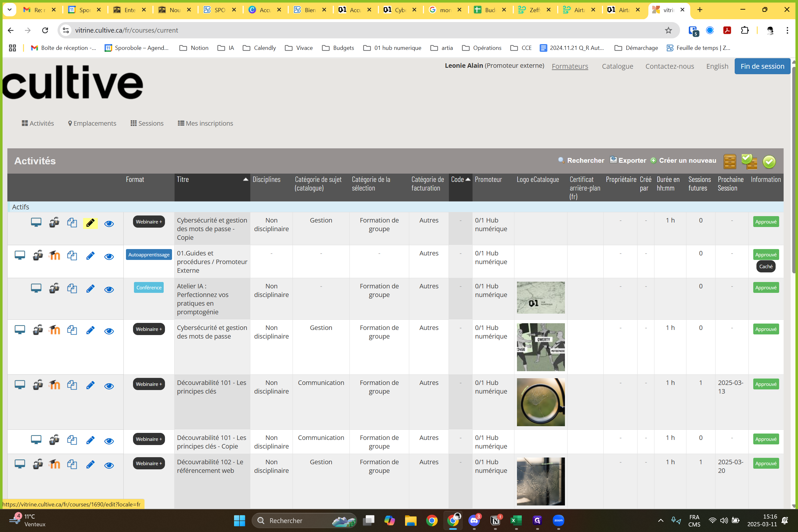
Task: Go to Mes inscriptions menu
Action: click(x=205, y=123)
